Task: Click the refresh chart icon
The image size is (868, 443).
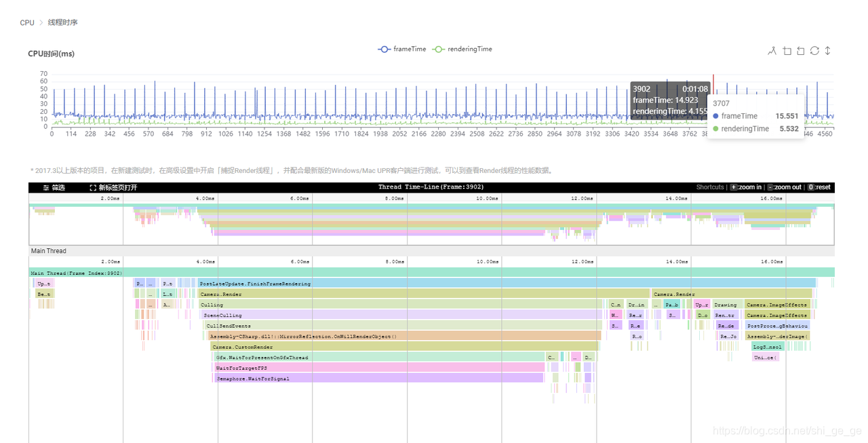Action: (x=814, y=50)
